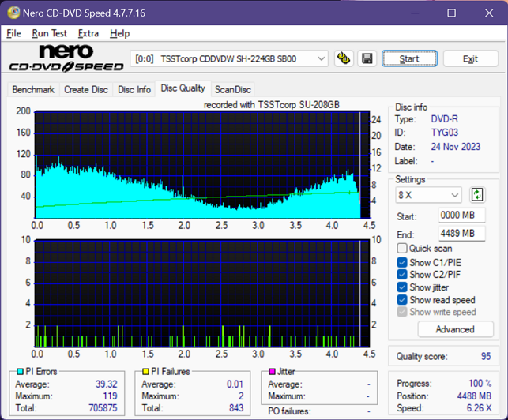Screen dimensions: 508x420
Task: Click the Speed 6.26 X value
Action: (479, 408)
